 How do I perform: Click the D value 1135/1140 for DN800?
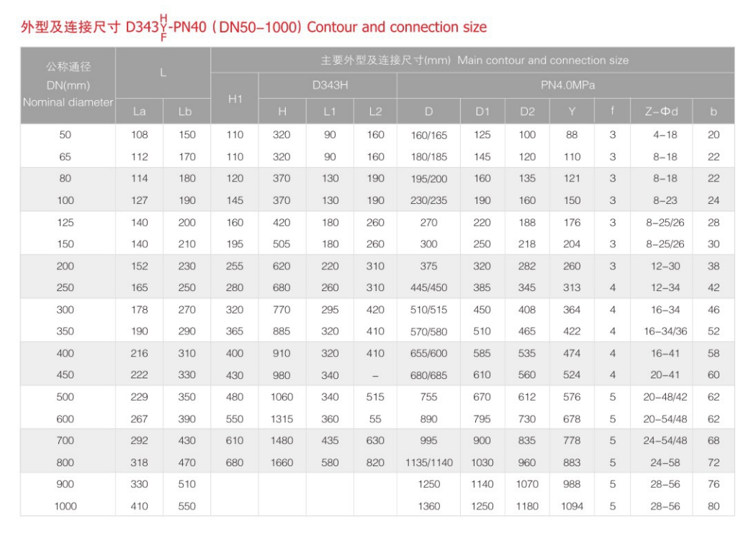point(429,463)
